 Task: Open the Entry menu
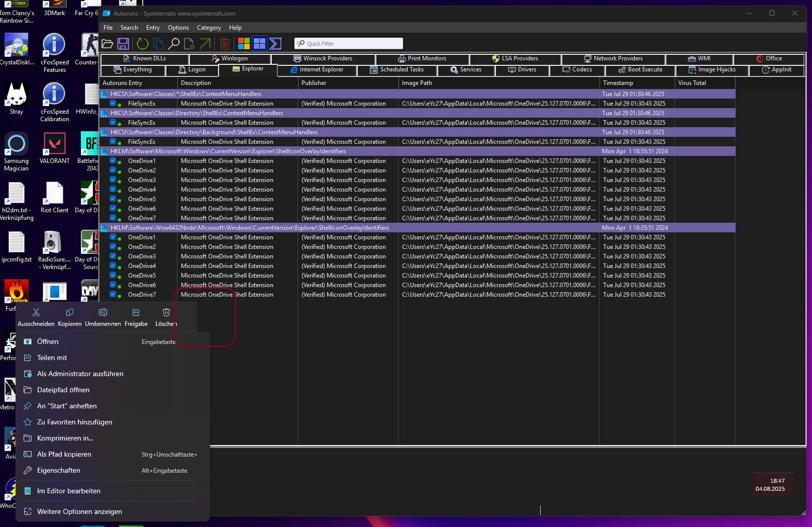coord(153,28)
